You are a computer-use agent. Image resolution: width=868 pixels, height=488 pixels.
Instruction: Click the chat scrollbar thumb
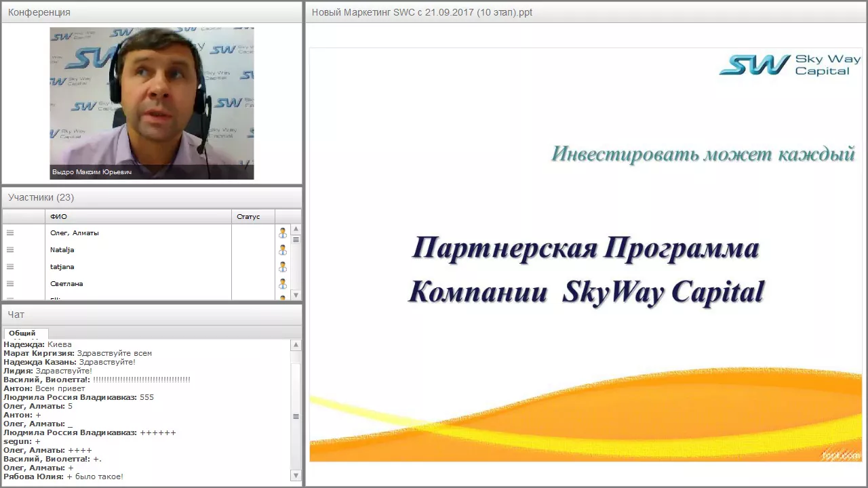tap(296, 417)
